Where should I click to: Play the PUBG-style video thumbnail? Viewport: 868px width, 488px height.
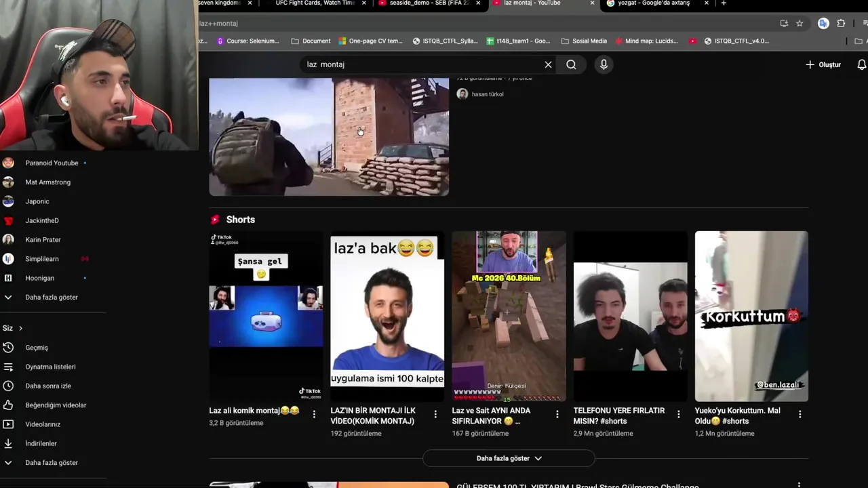[329, 137]
